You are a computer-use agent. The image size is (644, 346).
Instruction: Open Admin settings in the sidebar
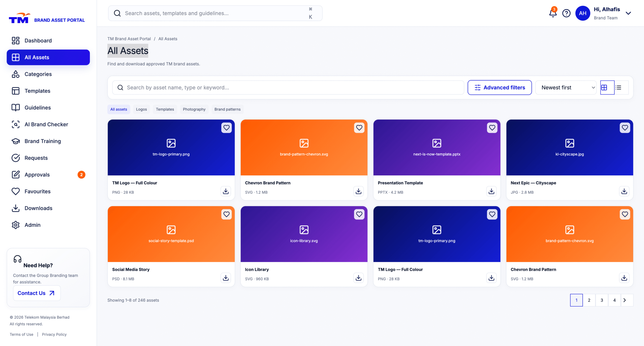tap(48, 225)
